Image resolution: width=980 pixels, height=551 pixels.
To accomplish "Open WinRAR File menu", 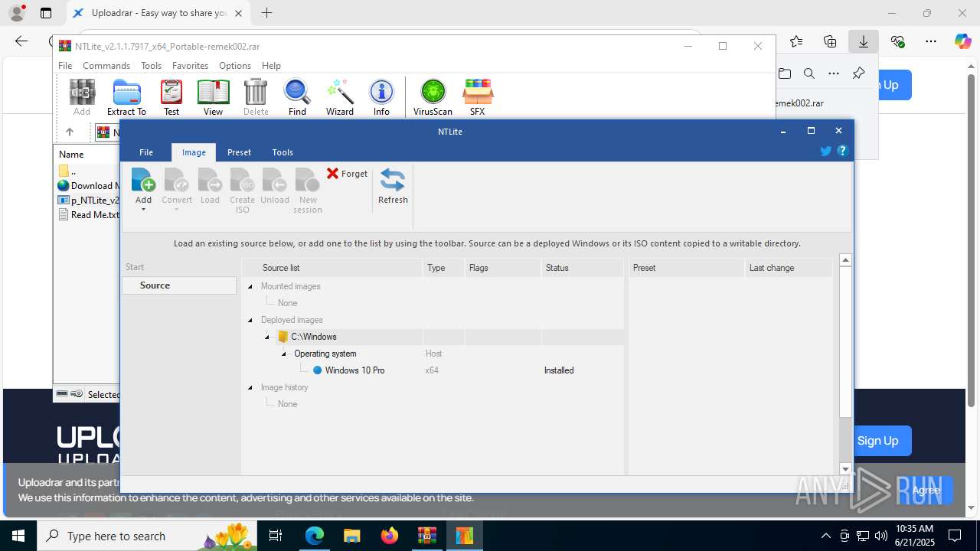I will [x=65, y=66].
